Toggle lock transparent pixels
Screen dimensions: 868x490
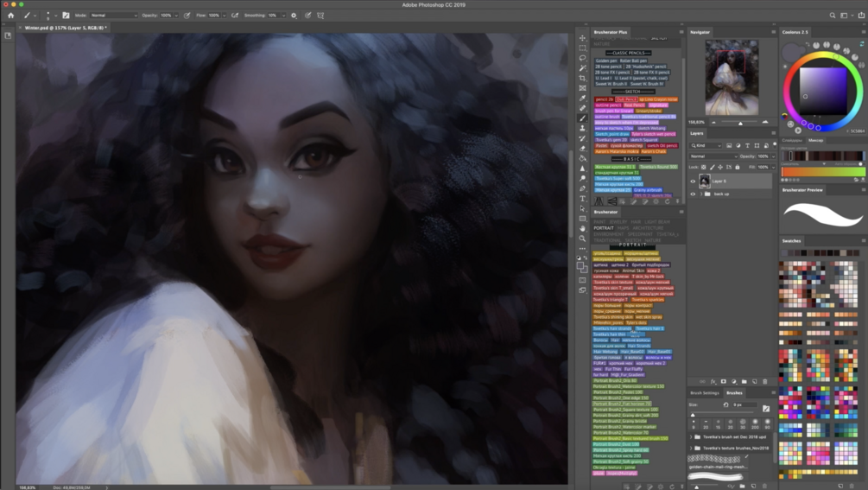pos(704,167)
